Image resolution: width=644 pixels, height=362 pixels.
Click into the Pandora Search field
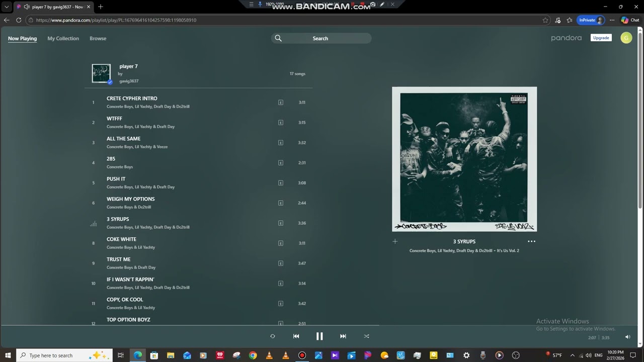(x=321, y=38)
